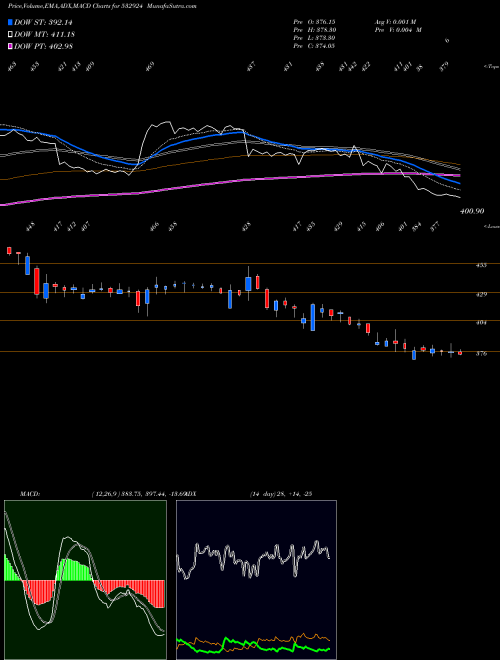The image size is (500, 660).
Task: Click the 377 low label above candles
Action: (435, 228)
